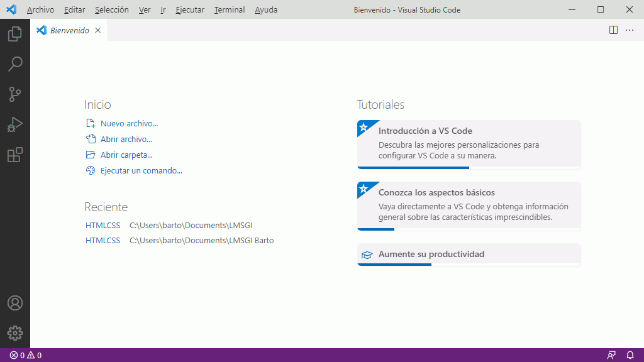Click the new file icon beside Nuevo archivo
Screen dimensions: 644x362
91,123
